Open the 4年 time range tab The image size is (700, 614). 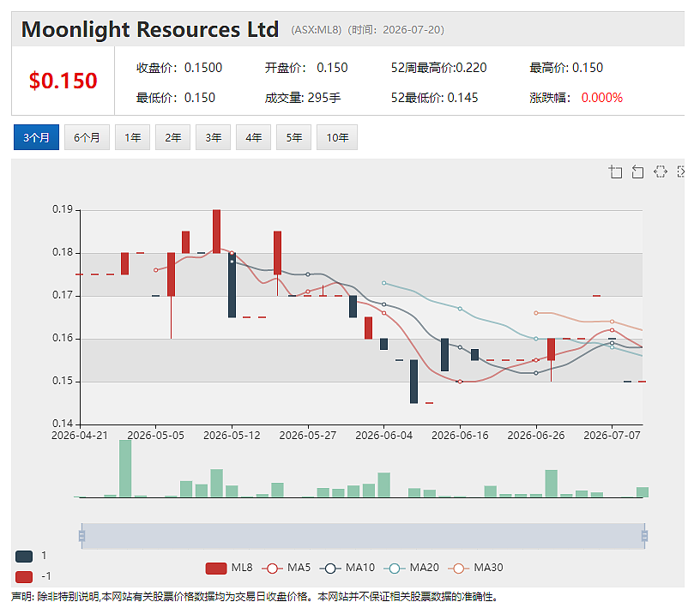point(253,137)
